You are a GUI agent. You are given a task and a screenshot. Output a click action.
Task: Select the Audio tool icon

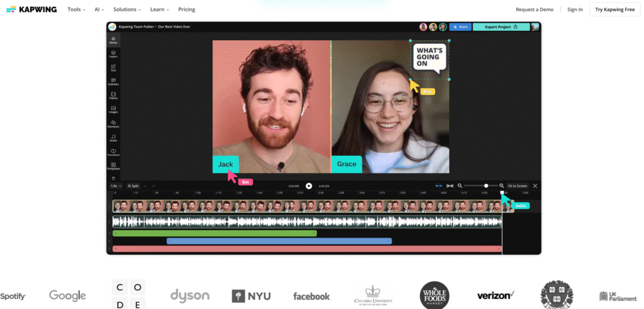[x=113, y=138]
